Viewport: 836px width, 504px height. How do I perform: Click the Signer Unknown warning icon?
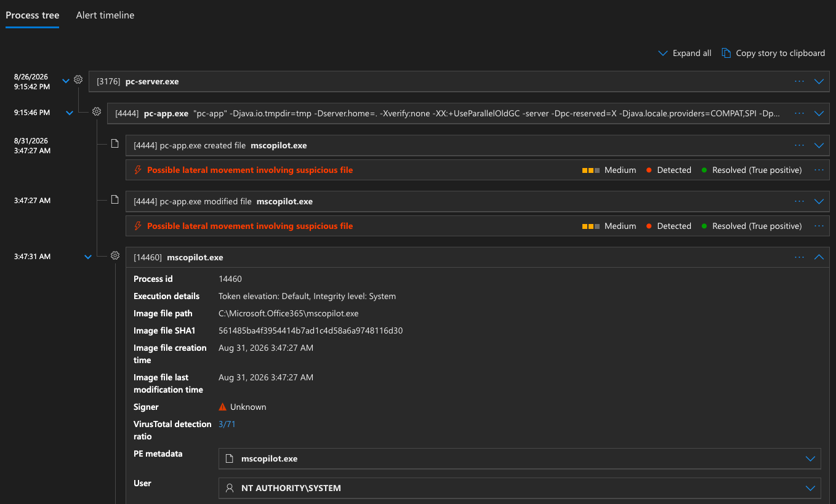(x=223, y=407)
